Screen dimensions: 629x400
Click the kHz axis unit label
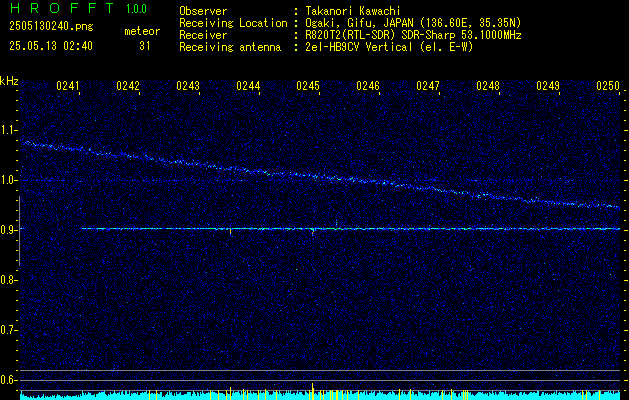[x=9, y=81]
